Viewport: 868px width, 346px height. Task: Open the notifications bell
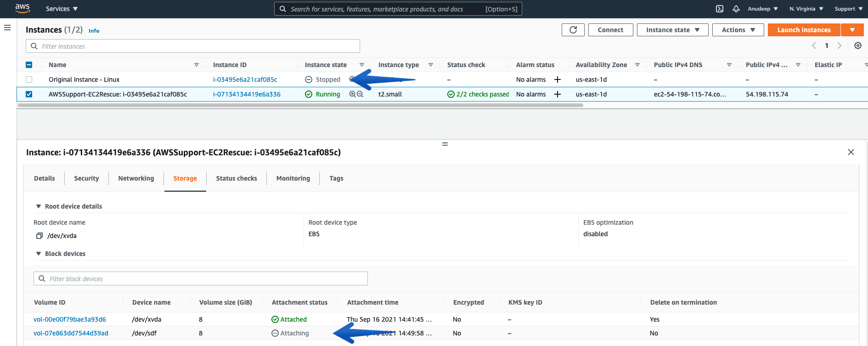click(736, 9)
